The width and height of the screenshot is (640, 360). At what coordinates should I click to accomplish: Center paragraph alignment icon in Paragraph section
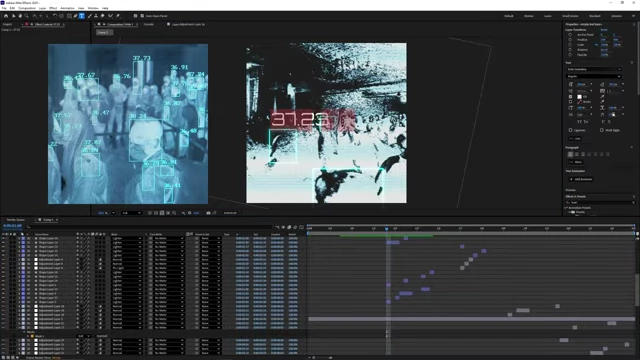point(577,154)
